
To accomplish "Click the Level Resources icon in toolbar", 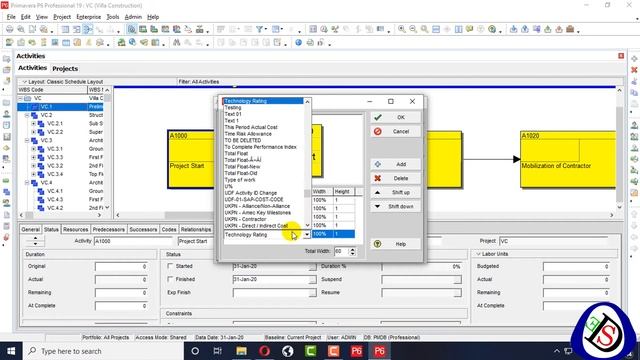I will tap(335, 29).
